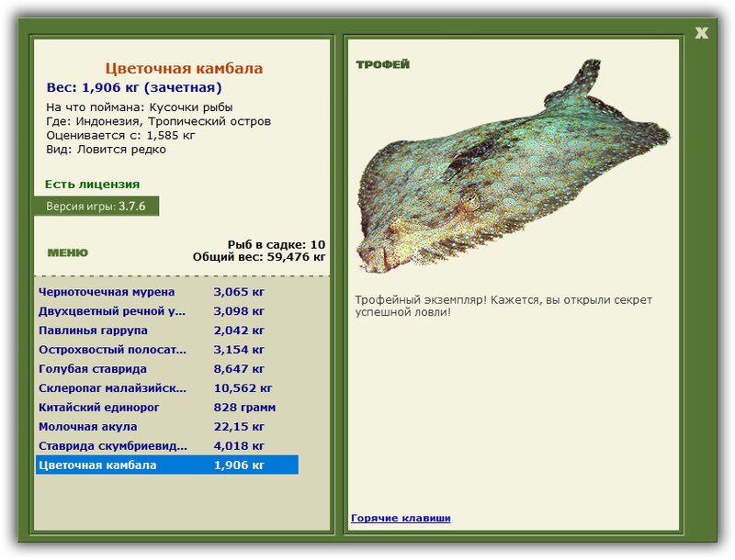Select Молочная акула in the list
Viewport: 735px width, 560px height.
[x=167, y=426]
